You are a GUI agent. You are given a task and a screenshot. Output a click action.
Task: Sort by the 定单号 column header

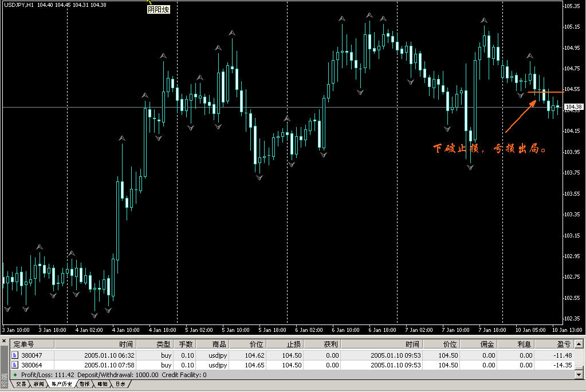[32, 344]
